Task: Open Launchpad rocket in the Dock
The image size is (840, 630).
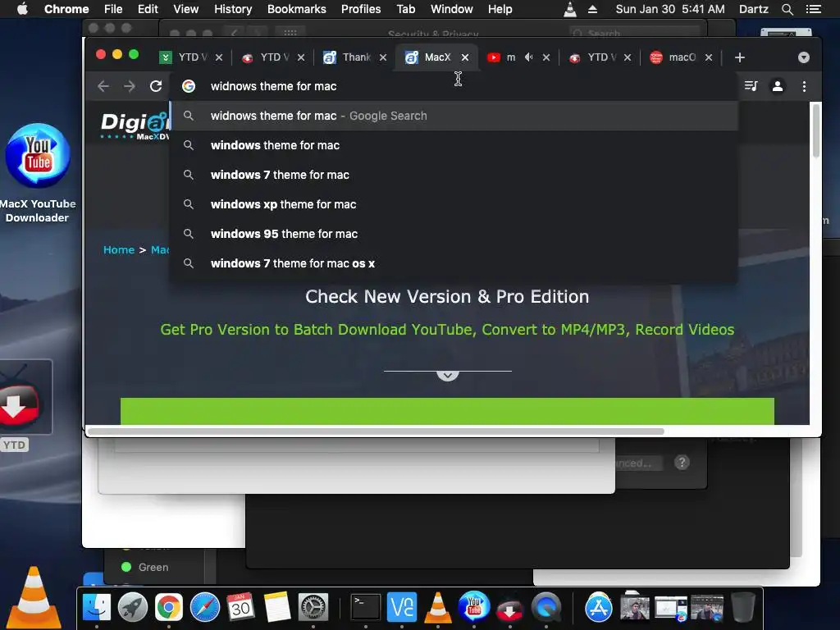Action: coord(133,608)
